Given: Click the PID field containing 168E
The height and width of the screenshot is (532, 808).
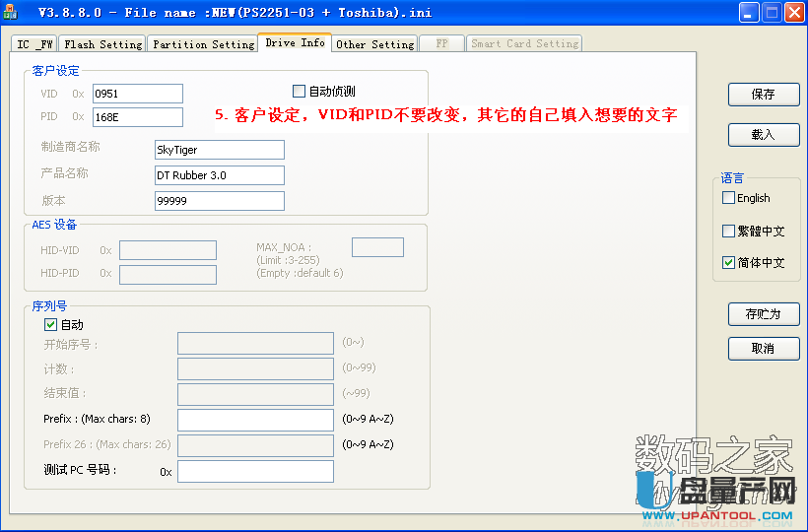Looking at the screenshot, I should pyautogui.click(x=138, y=117).
